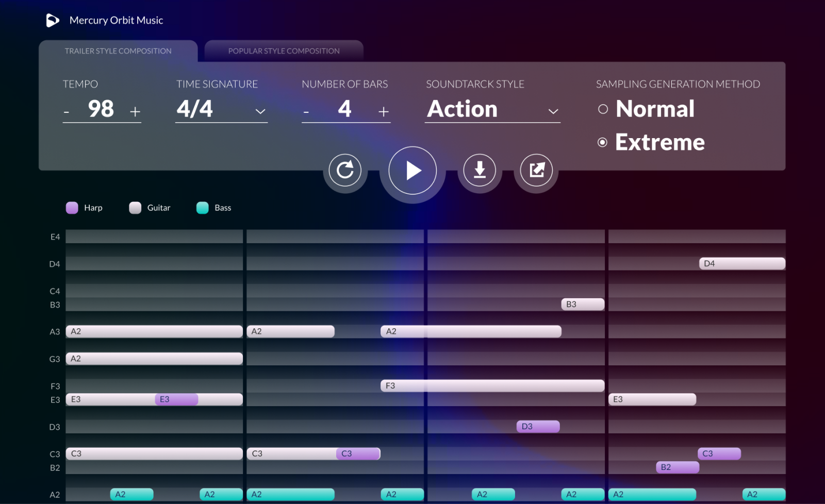Click the Bass teal color swatch
The image size is (825, 504).
203,208
